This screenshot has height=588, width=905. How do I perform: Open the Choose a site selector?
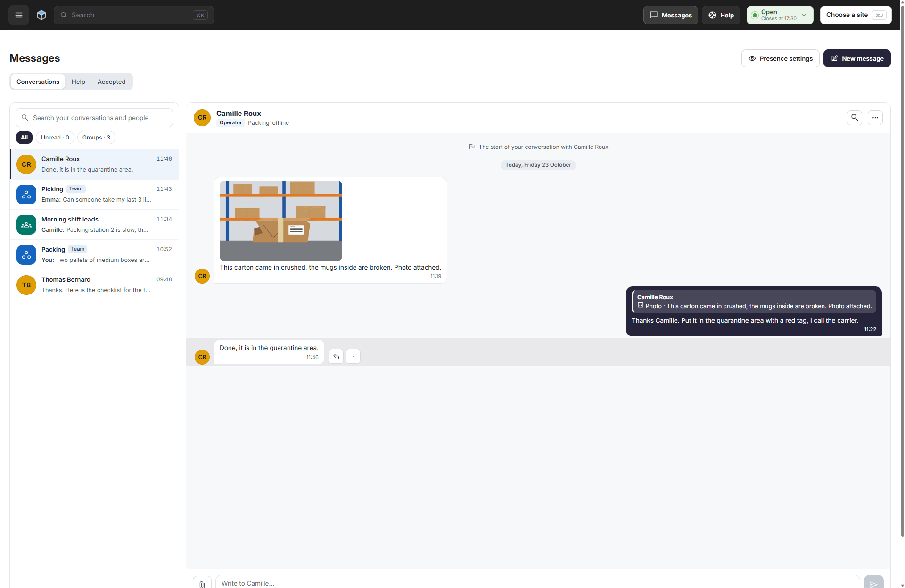(856, 15)
